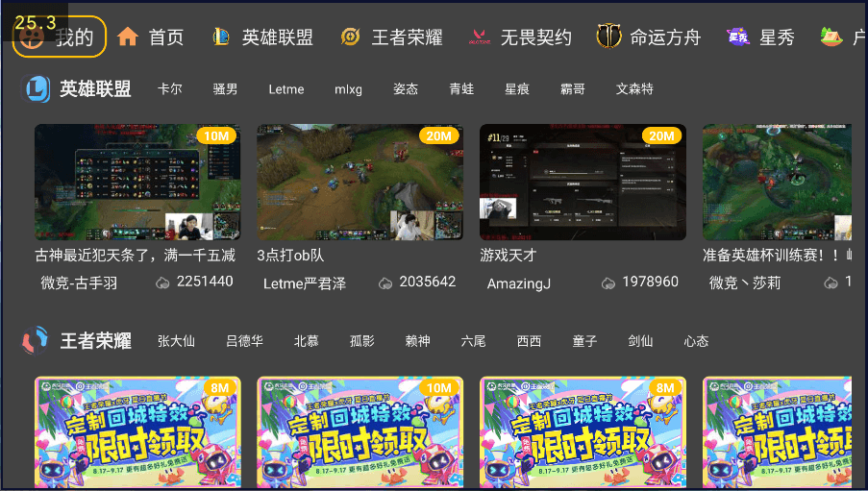Click popularity icon beside 2035642
Viewport: 868px width, 491px height.
pos(385,283)
